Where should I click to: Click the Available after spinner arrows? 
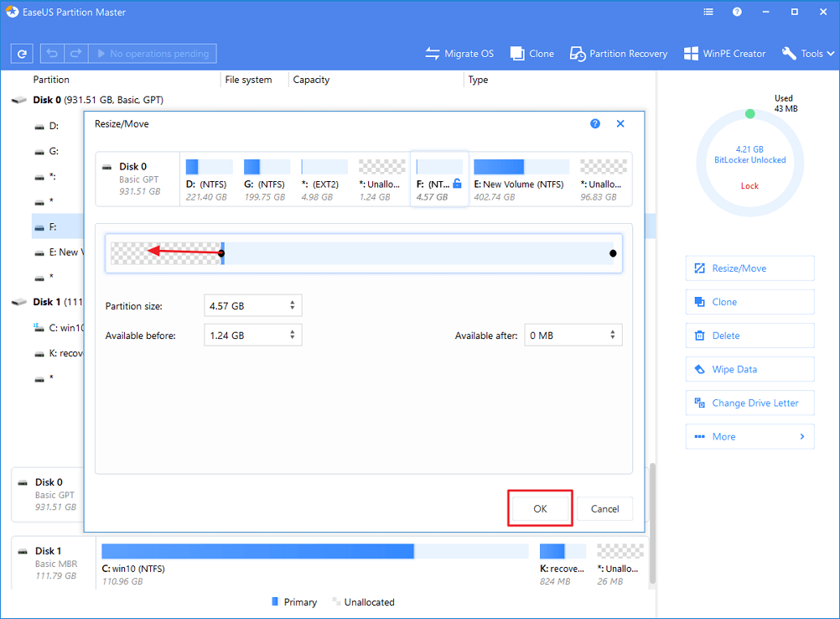pyautogui.click(x=612, y=335)
